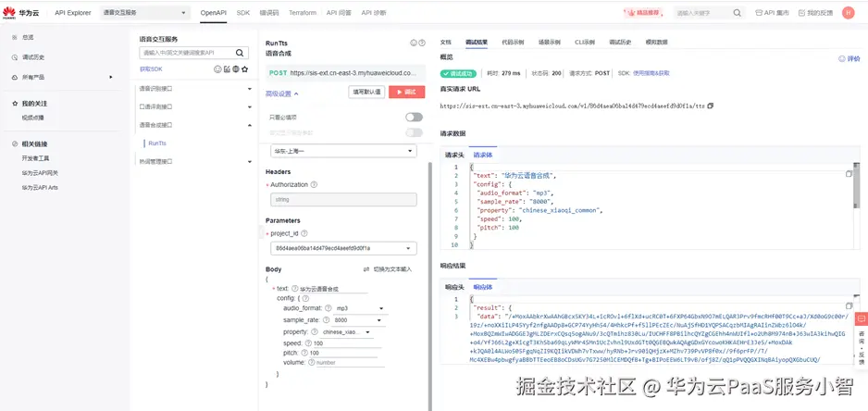Open the 评价 link in overview

849,58
